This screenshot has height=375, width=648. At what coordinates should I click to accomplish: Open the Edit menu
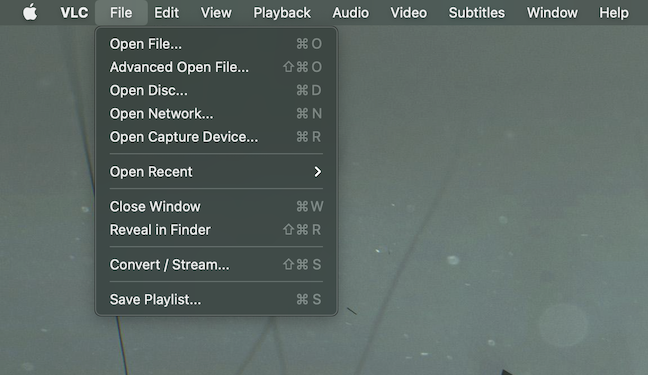point(166,12)
